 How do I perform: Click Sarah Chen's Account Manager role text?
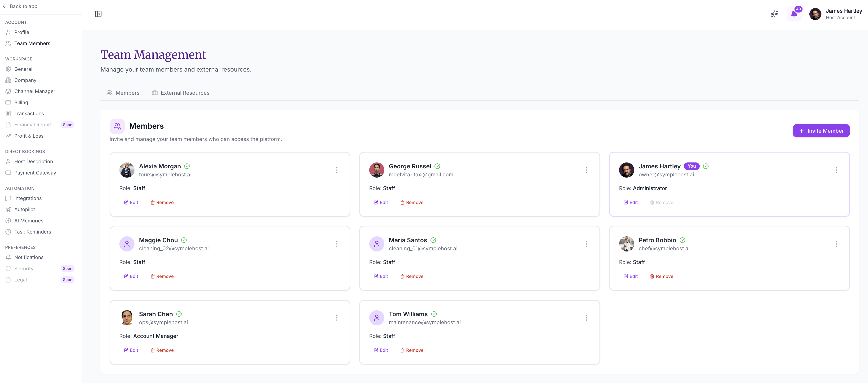coord(156,336)
